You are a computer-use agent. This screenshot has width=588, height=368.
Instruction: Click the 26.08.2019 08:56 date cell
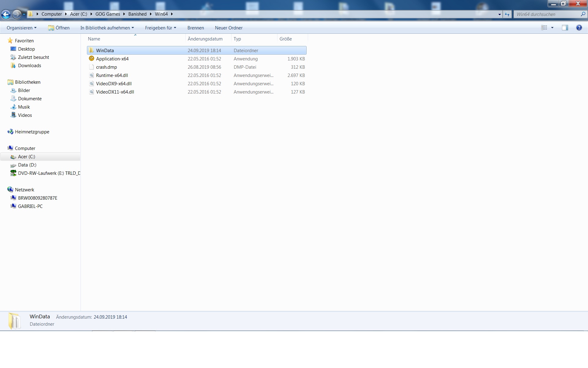coord(204,67)
